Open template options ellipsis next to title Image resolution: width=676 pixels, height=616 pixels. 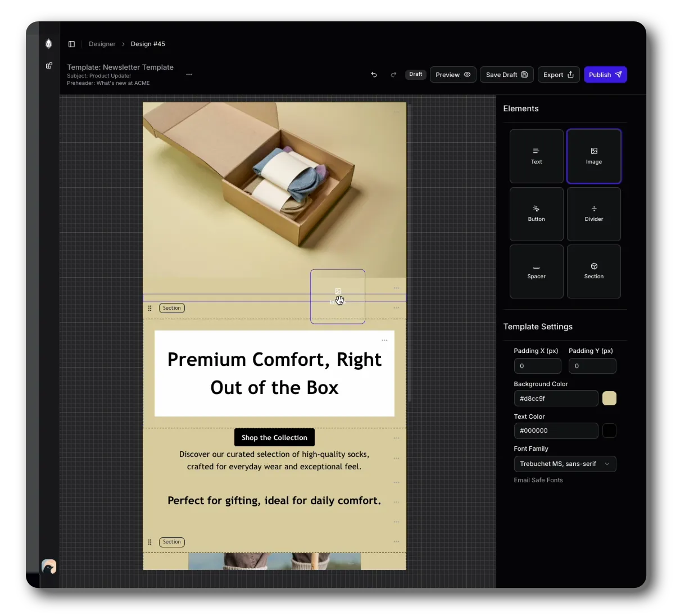(189, 75)
